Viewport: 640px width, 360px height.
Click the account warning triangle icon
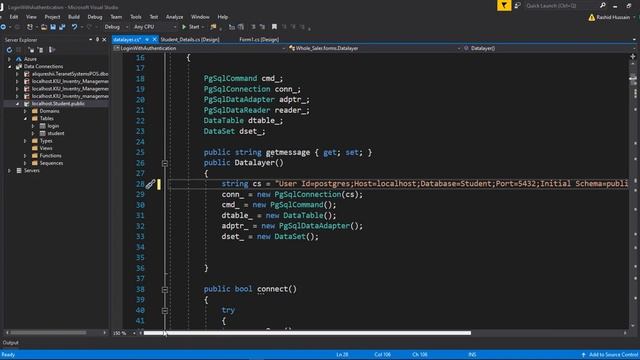(x=591, y=18)
